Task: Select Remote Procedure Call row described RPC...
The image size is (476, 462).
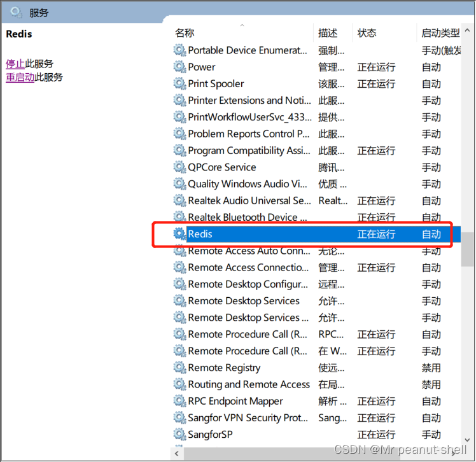Action: 248,334
